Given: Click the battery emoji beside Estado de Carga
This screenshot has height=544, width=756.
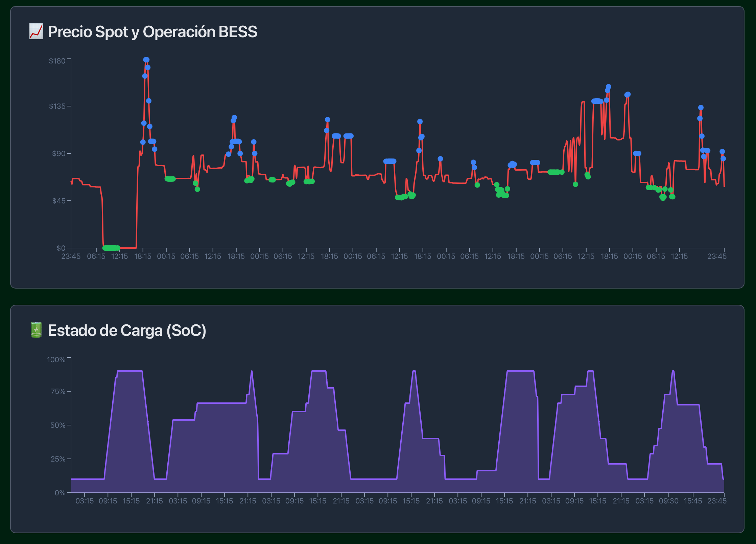Looking at the screenshot, I should [x=36, y=330].
